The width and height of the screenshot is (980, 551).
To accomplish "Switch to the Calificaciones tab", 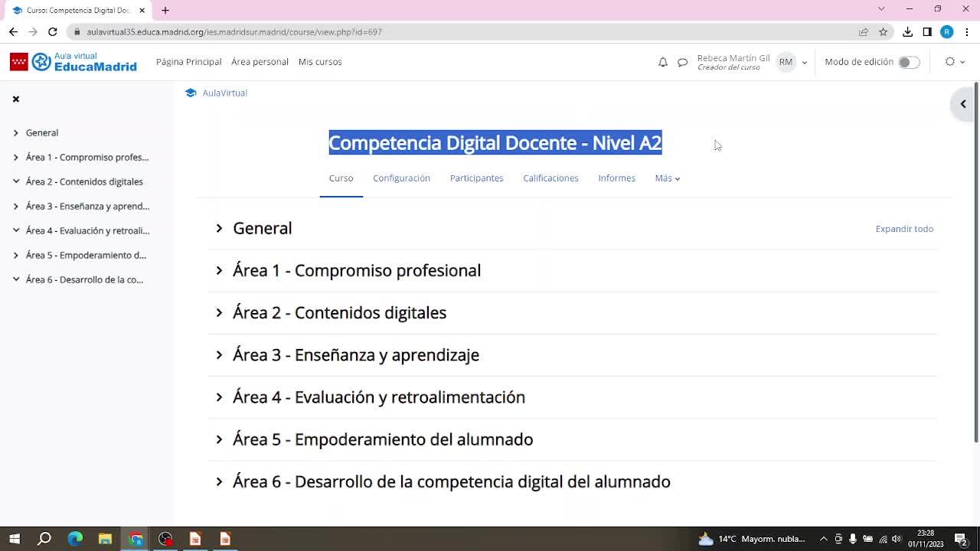I will (550, 178).
